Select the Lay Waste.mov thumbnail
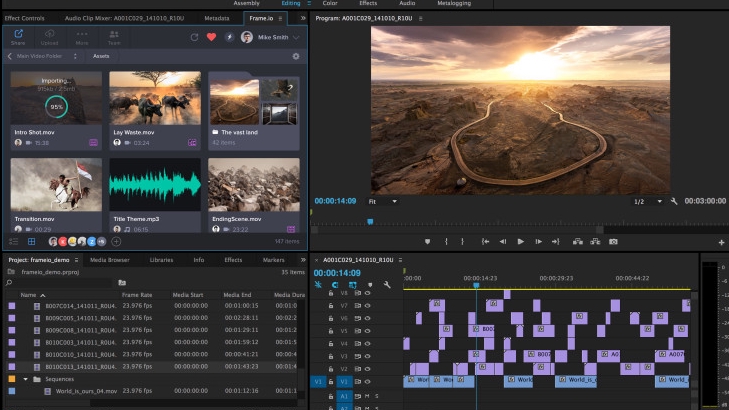Screen dimensions: 729x410 click(154, 98)
